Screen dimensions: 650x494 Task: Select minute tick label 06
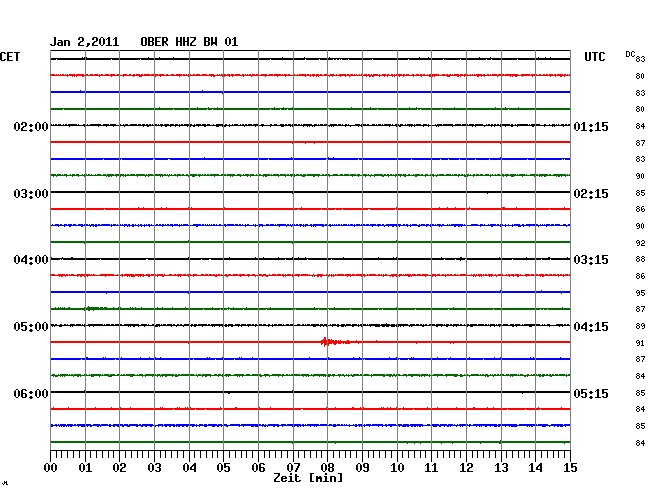258,468
